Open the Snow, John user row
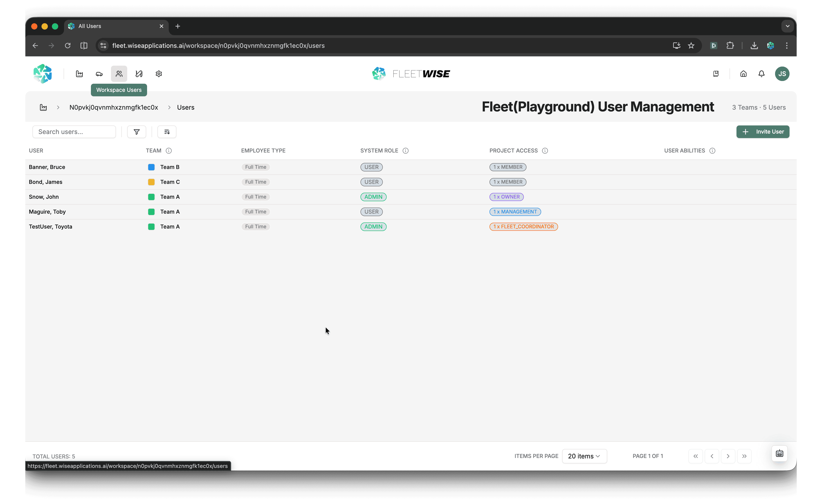Viewport: 822px width, 504px height. [411, 197]
